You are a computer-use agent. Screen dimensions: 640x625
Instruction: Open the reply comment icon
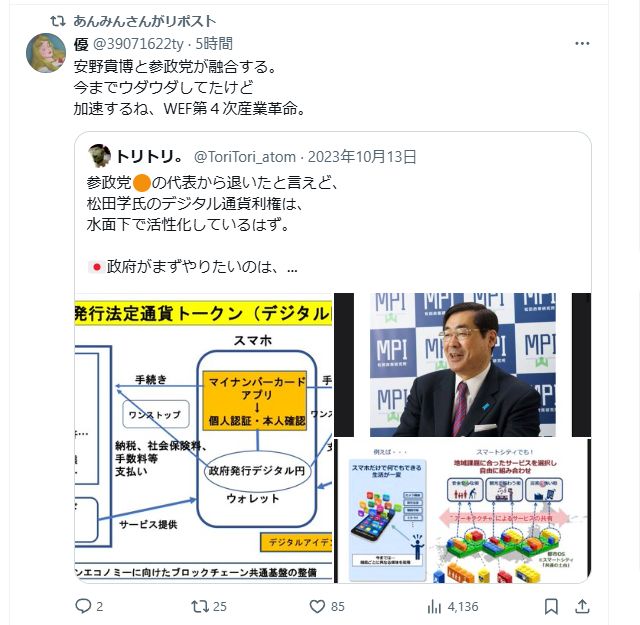(83, 606)
